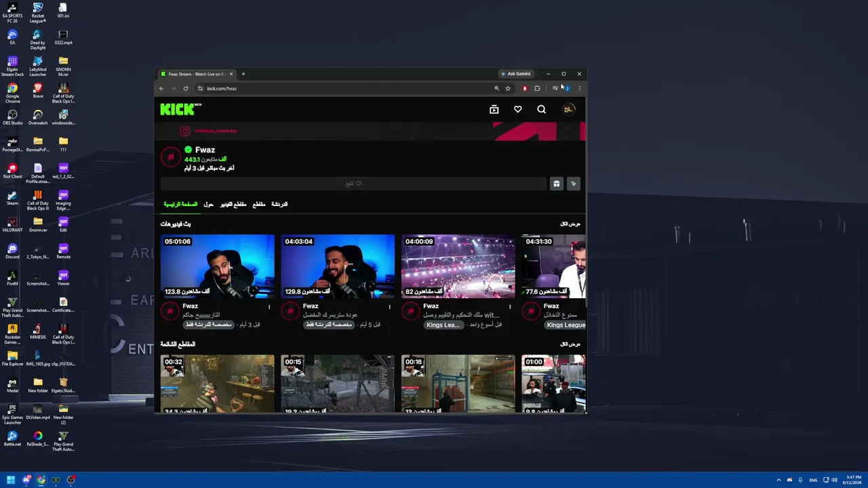Select Rocket League desktop icon
Image resolution: width=868 pixels, height=488 pixels.
tap(38, 14)
